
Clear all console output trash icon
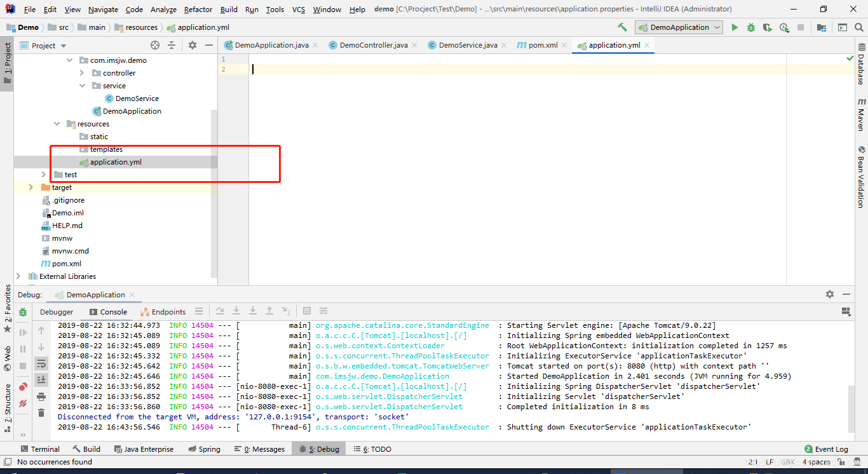pyautogui.click(x=41, y=413)
